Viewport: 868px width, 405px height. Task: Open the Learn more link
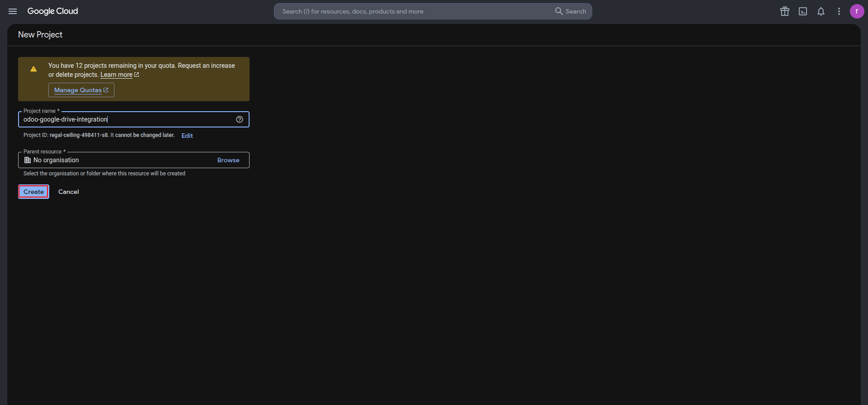click(x=119, y=75)
